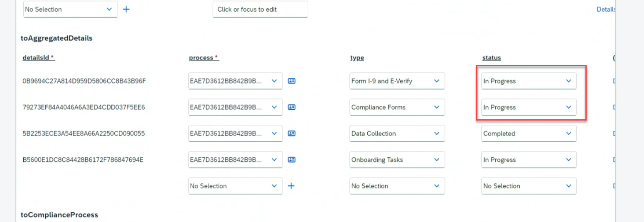The width and height of the screenshot is (644, 222).
Task: Open the Onboarding Tasks type dropdown
Action: (397, 160)
